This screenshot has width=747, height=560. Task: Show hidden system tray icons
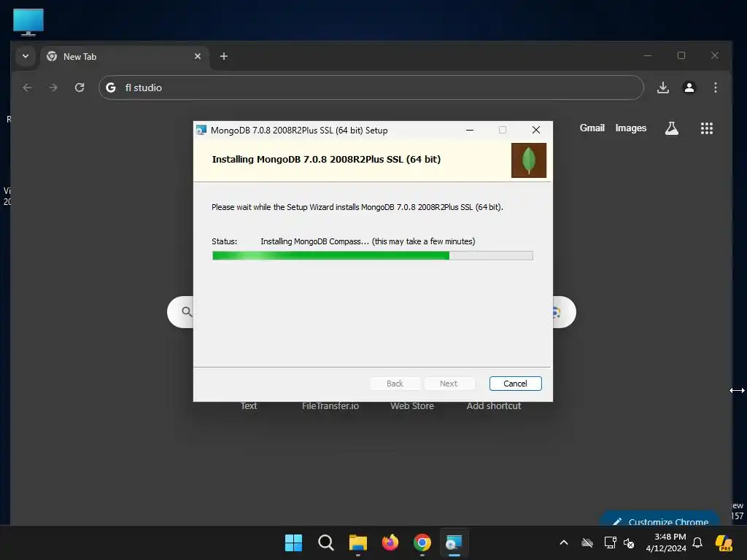click(x=564, y=542)
